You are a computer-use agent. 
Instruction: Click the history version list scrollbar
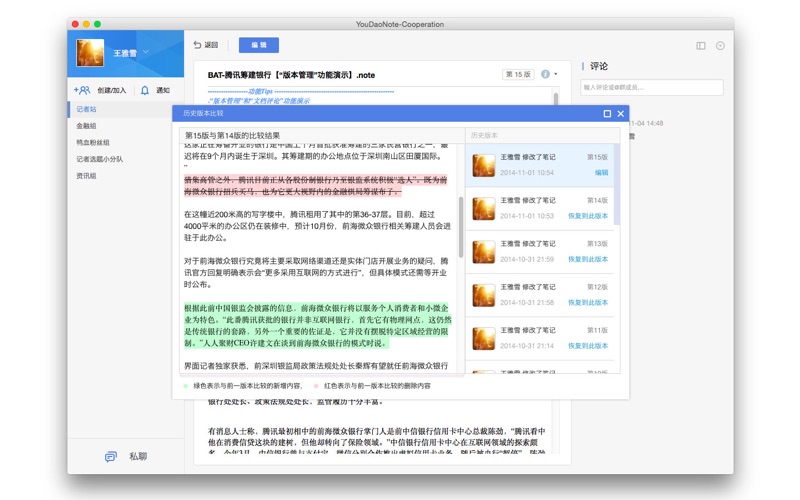point(617,184)
